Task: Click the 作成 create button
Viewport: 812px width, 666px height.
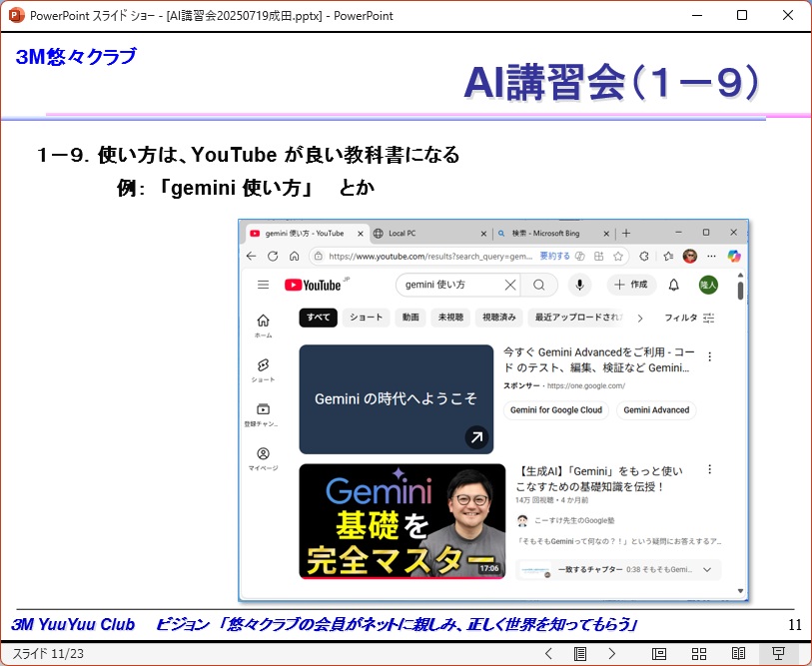Action: pos(630,285)
